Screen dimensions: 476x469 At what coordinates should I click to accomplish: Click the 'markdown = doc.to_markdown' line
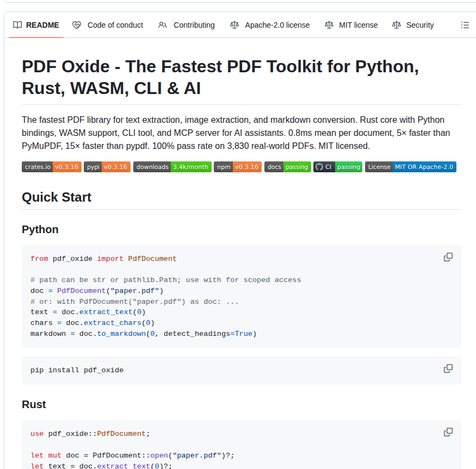[143, 334]
